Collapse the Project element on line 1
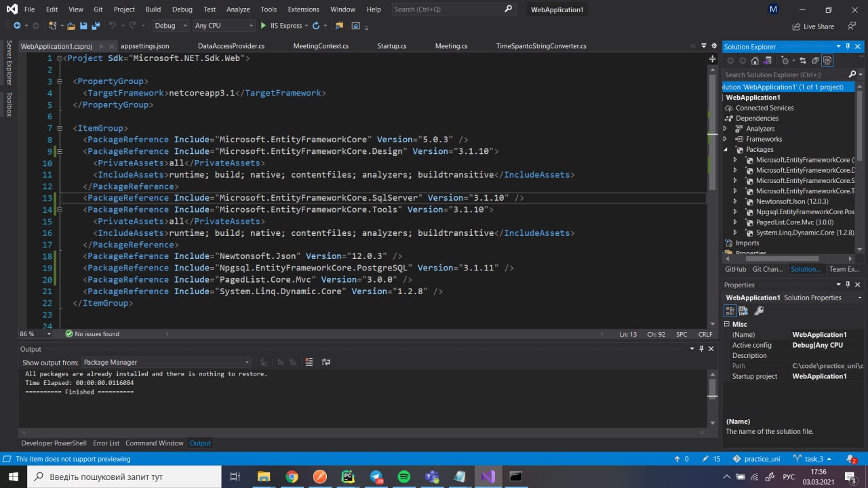 click(x=60, y=58)
